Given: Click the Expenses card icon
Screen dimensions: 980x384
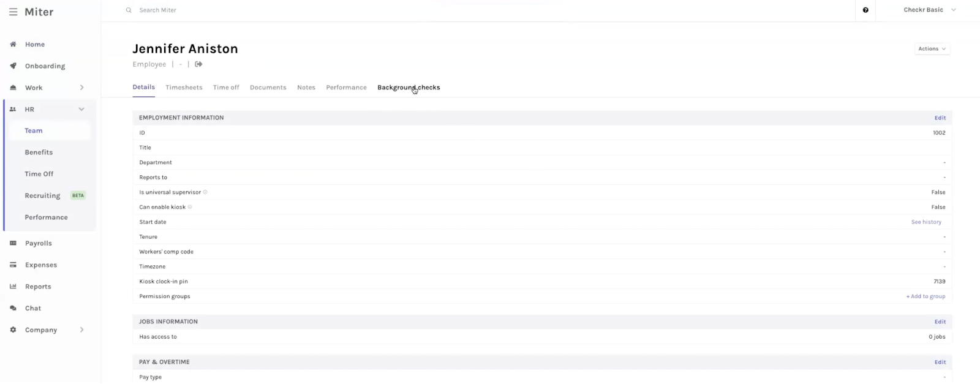Looking at the screenshot, I should tap(13, 265).
